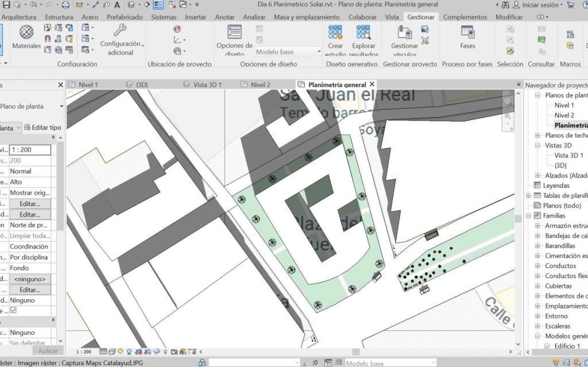Viewport: 588px width, 367px height.
Task: Open the Anotar ribbon tab
Action: [x=225, y=17]
